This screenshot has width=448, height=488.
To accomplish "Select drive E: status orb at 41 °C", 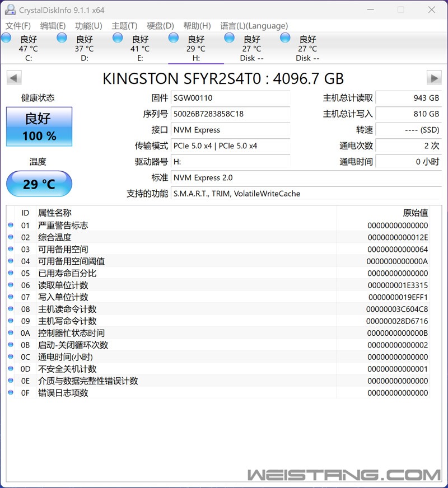I will pyautogui.click(x=118, y=38).
